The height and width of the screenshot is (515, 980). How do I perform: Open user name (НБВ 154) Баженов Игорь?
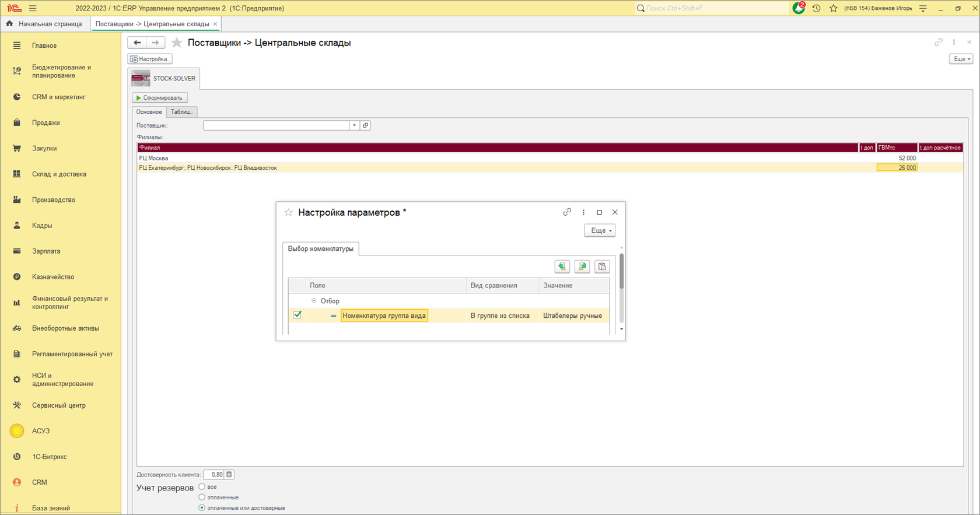coord(878,8)
